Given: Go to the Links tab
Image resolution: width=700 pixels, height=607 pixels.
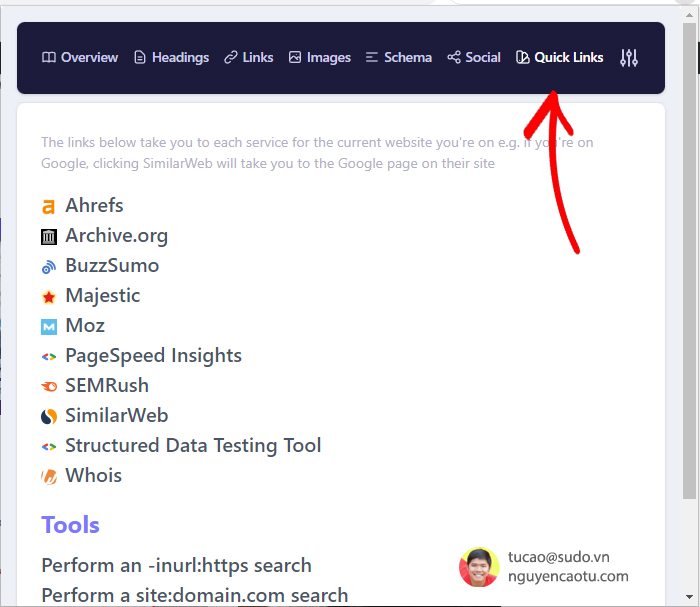Looking at the screenshot, I should (x=248, y=58).
